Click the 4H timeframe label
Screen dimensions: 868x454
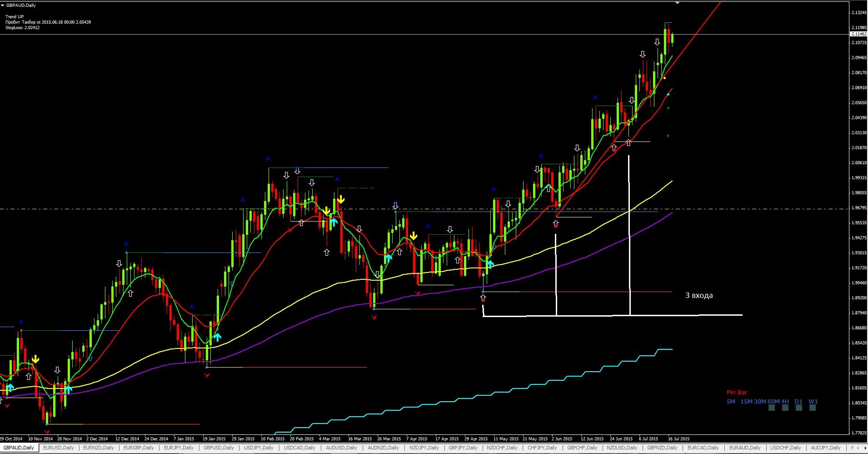(x=785, y=401)
